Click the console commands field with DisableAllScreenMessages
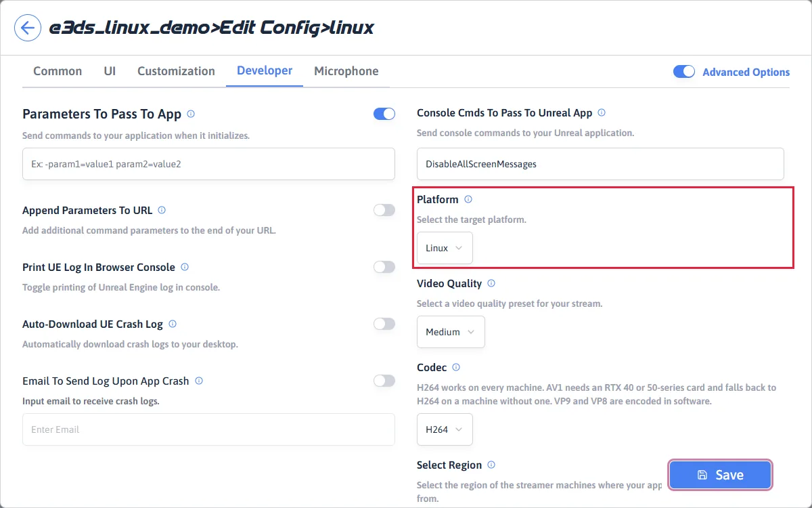The height and width of the screenshot is (508, 812). (x=600, y=164)
